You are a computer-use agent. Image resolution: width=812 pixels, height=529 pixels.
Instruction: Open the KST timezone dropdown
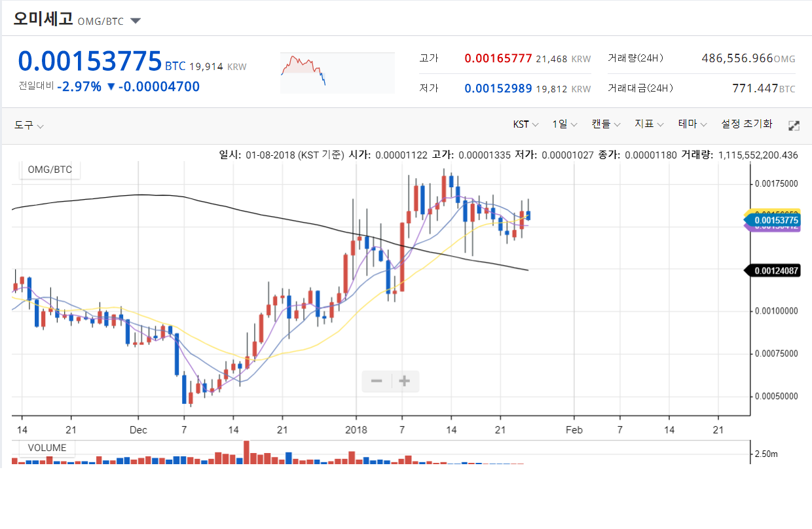click(x=525, y=124)
